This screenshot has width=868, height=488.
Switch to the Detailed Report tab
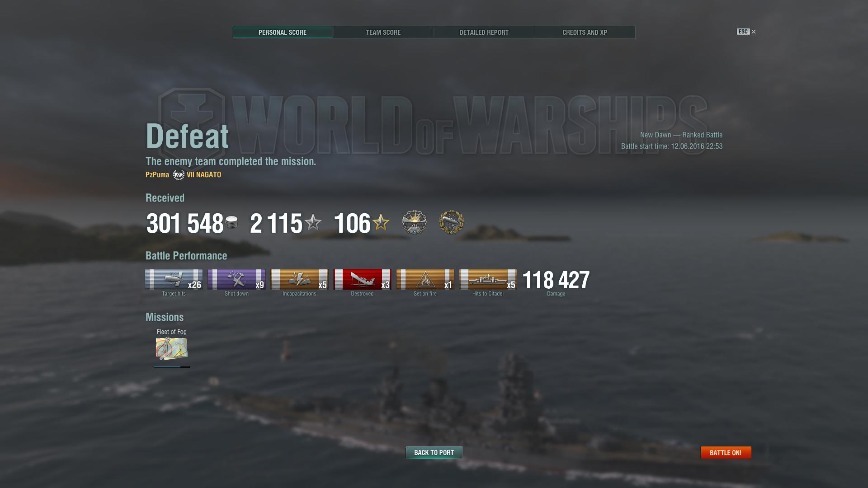(484, 33)
